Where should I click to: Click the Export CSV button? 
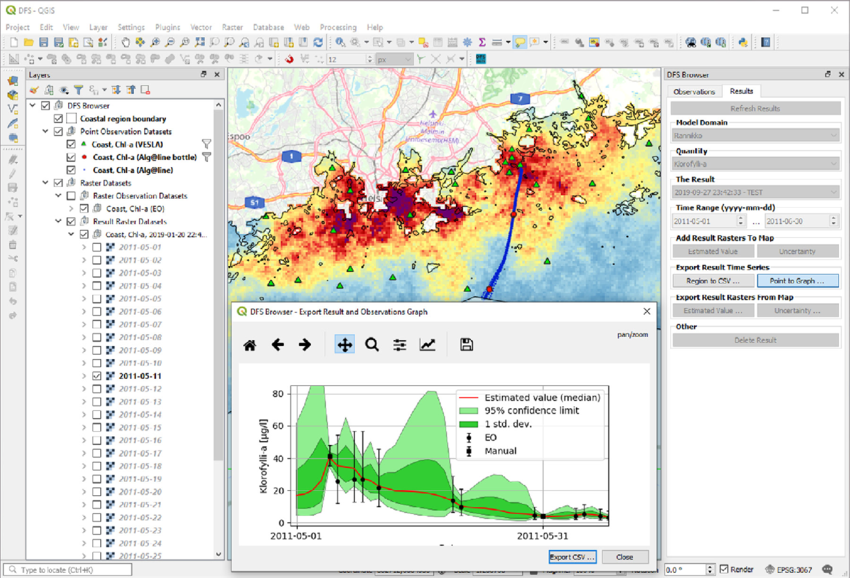click(572, 557)
